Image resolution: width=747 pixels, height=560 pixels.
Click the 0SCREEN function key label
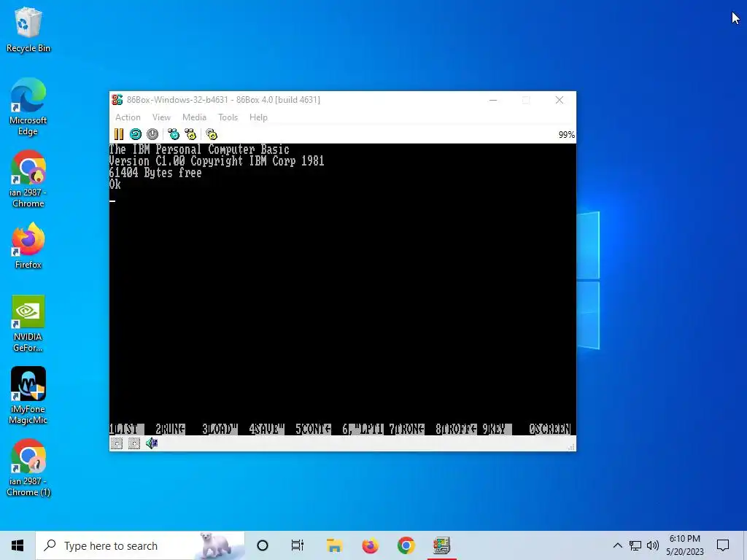[550, 429]
